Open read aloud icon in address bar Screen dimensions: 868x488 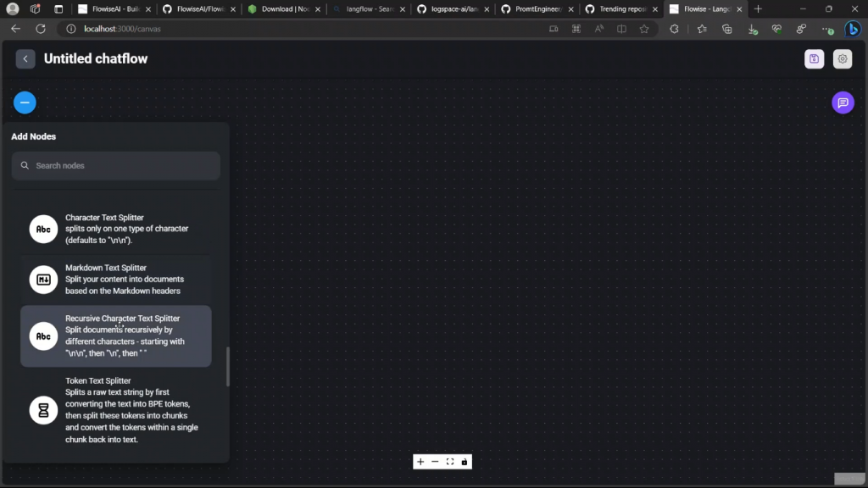click(x=599, y=29)
